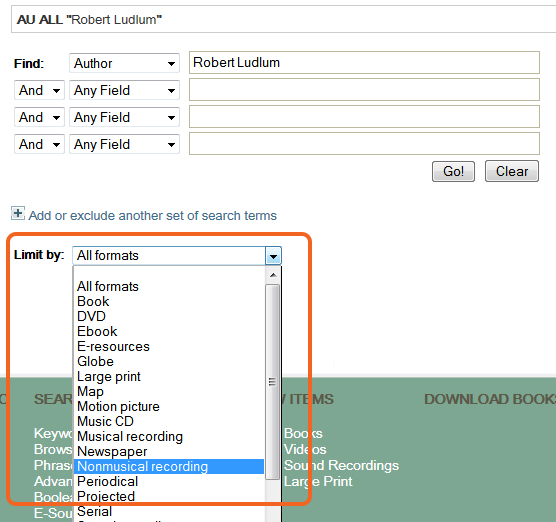Select Large print format option

tap(169, 376)
